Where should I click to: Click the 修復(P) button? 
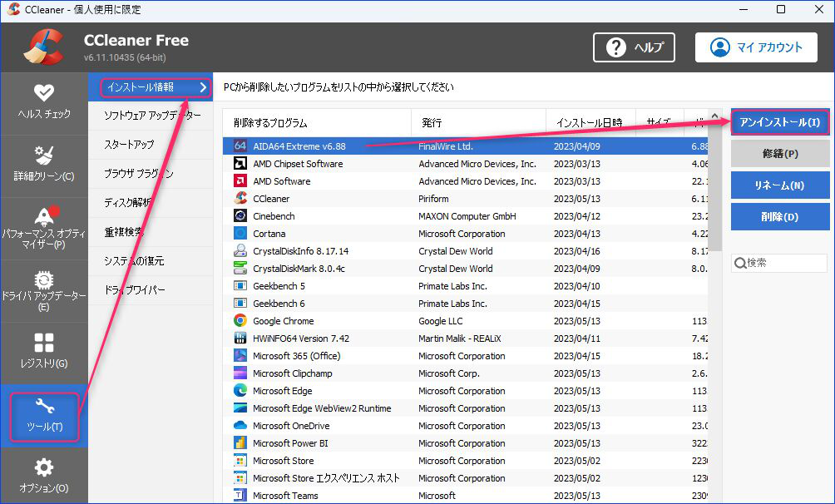point(779,154)
